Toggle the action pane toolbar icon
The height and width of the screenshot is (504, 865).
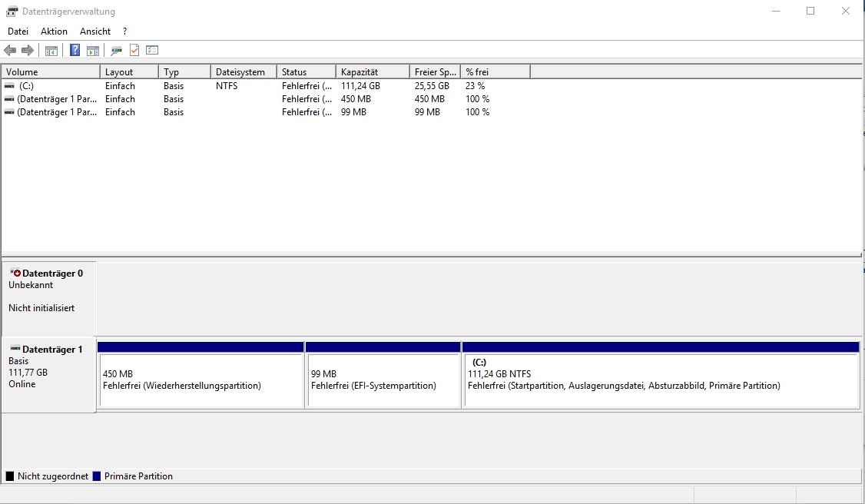tap(93, 51)
